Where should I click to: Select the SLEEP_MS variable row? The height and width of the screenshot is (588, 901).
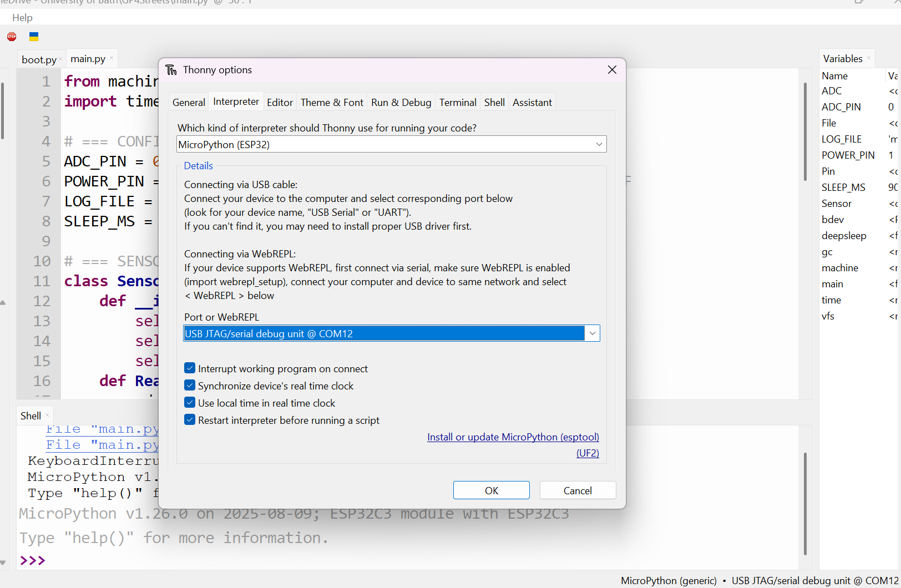coord(858,187)
